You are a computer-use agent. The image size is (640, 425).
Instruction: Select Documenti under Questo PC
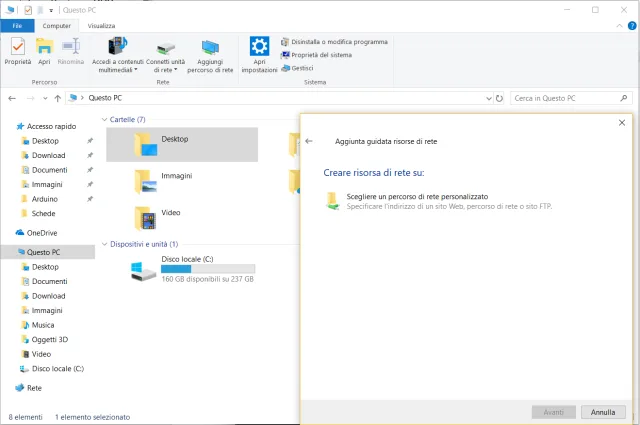(x=44, y=281)
